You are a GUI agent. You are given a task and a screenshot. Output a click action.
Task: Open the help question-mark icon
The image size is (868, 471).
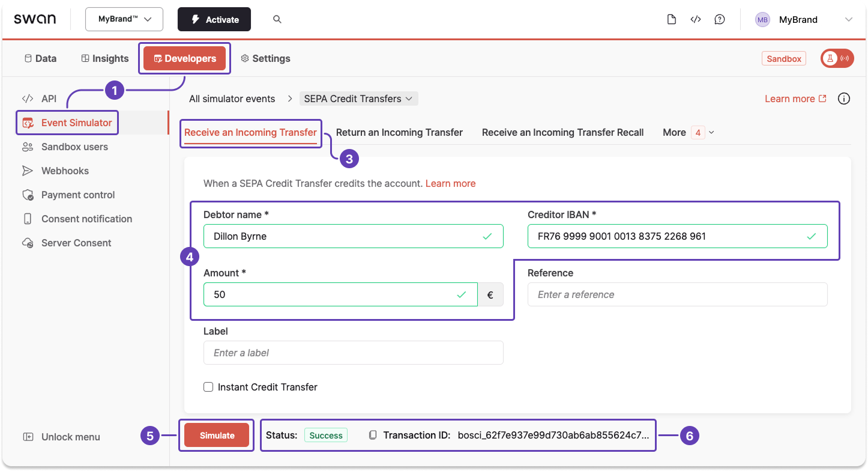tap(720, 19)
